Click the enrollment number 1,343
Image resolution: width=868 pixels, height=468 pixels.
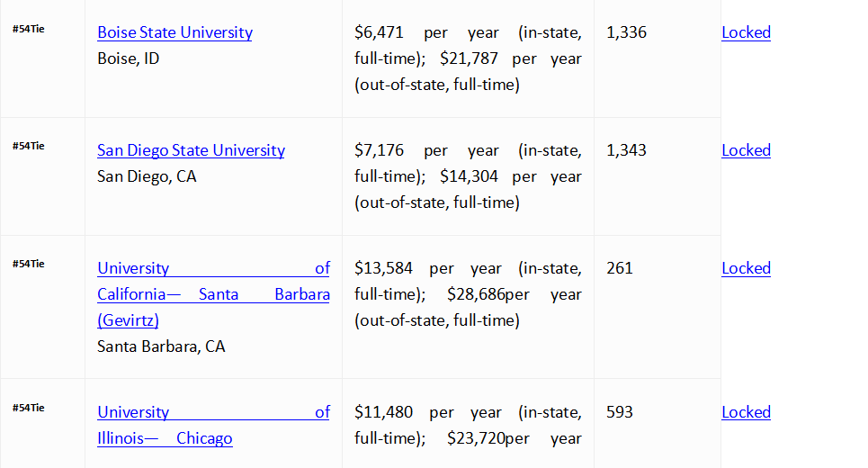click(x=627, y=150)
